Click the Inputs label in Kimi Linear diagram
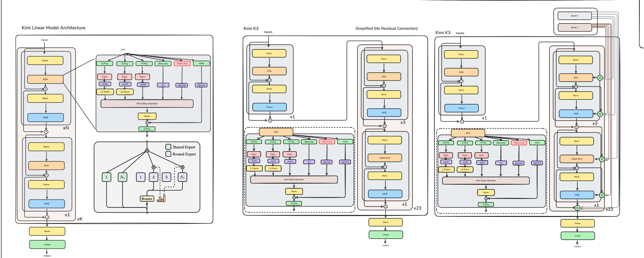Screen dimensions: 644x258 pos(44,40)
